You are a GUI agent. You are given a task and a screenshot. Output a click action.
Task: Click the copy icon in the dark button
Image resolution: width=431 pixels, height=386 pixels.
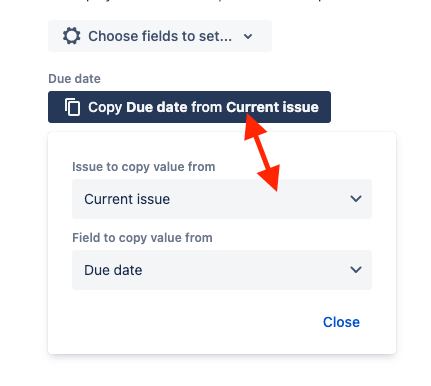[x=72, y=107]
